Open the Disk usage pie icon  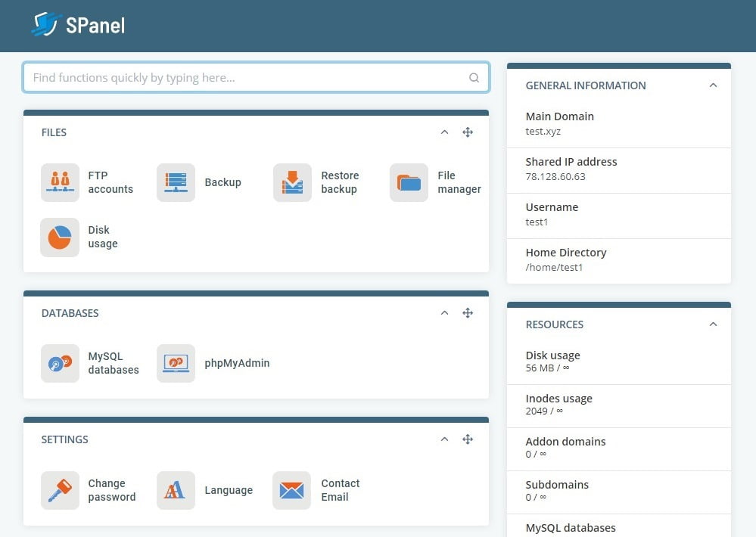[60, 237]
